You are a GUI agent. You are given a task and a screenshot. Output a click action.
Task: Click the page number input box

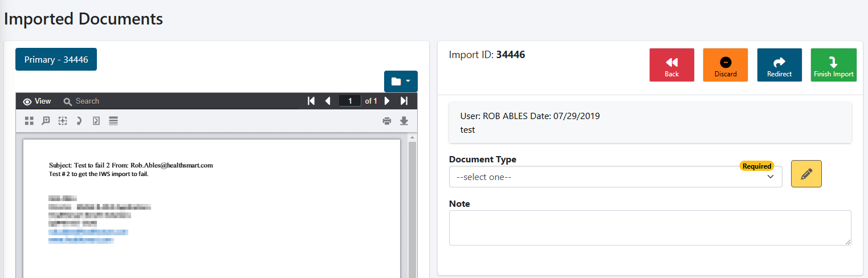(350, 101)
